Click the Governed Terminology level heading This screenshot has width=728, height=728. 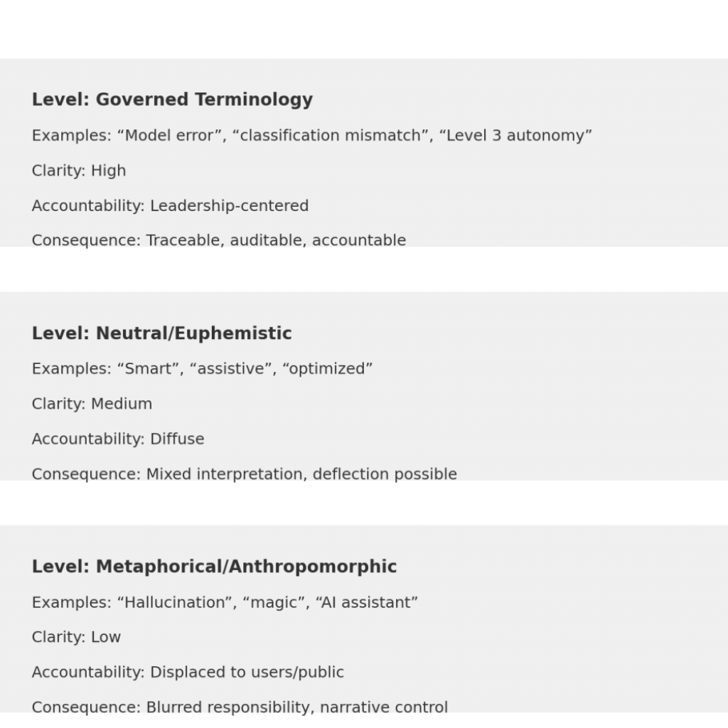click(x=172, y=100)
